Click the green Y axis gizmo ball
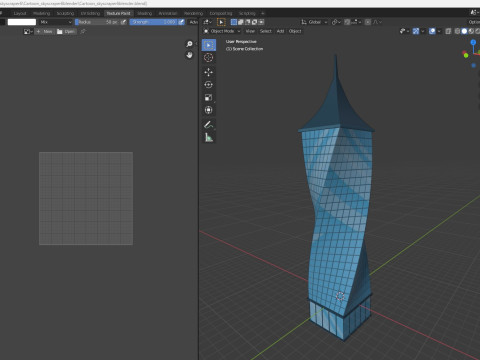Screen dimensions: 480x360 [466, 56]
